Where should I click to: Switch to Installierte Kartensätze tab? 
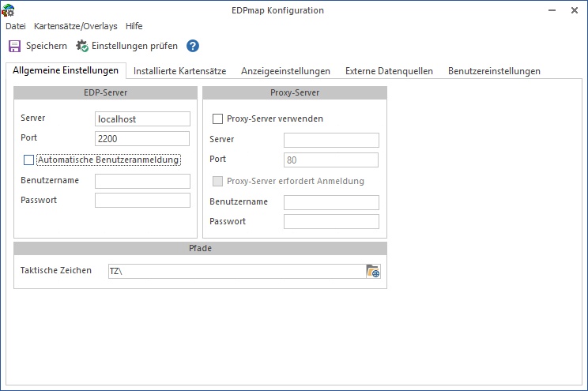[x=179, y=71]
